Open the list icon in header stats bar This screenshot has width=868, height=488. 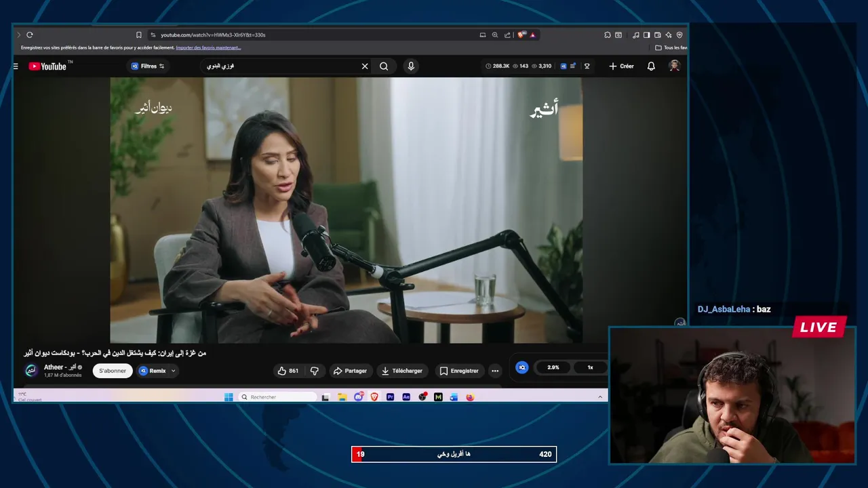(573, 66)
